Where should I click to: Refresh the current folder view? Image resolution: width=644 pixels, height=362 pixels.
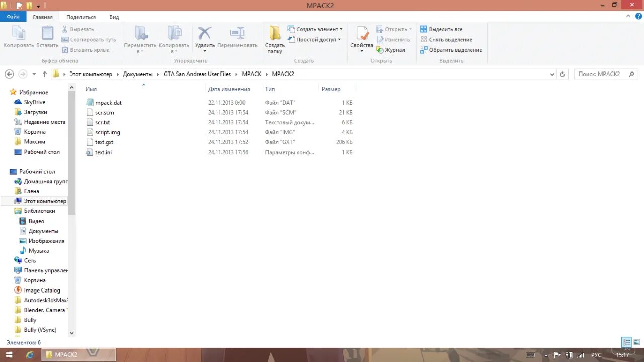click(x=562, y=74)
